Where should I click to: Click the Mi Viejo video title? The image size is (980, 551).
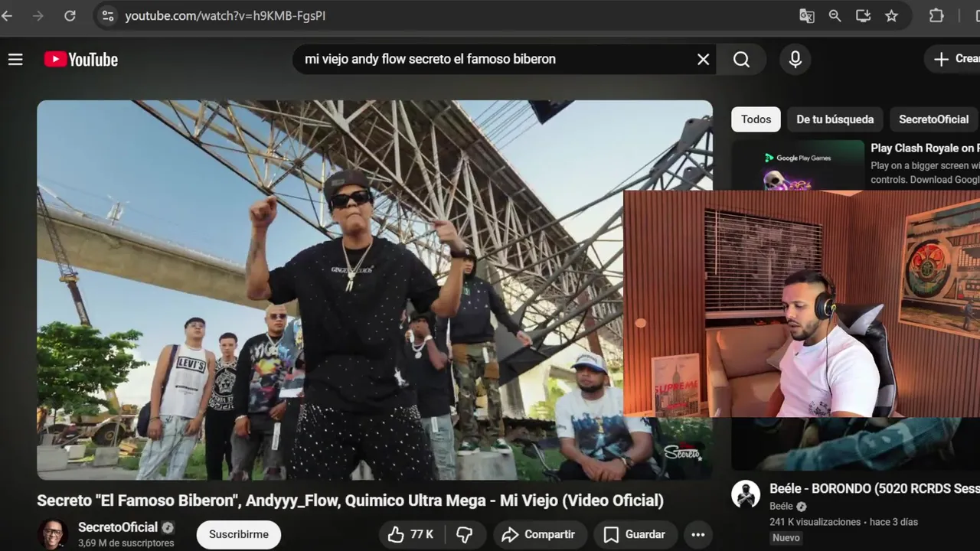pos(350,500)
